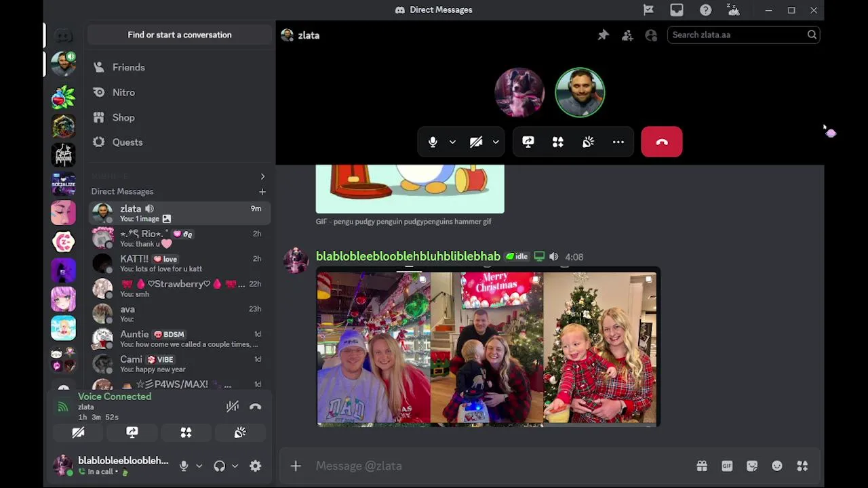The height and width of the screenshot is (488, 868).
Task: Create a new DM with plus icon
Action: [x=262, y=192]
